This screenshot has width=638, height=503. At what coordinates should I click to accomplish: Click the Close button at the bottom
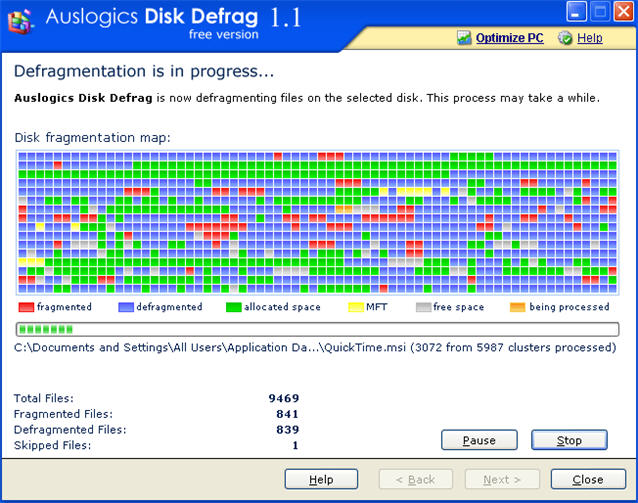point(588,479)
